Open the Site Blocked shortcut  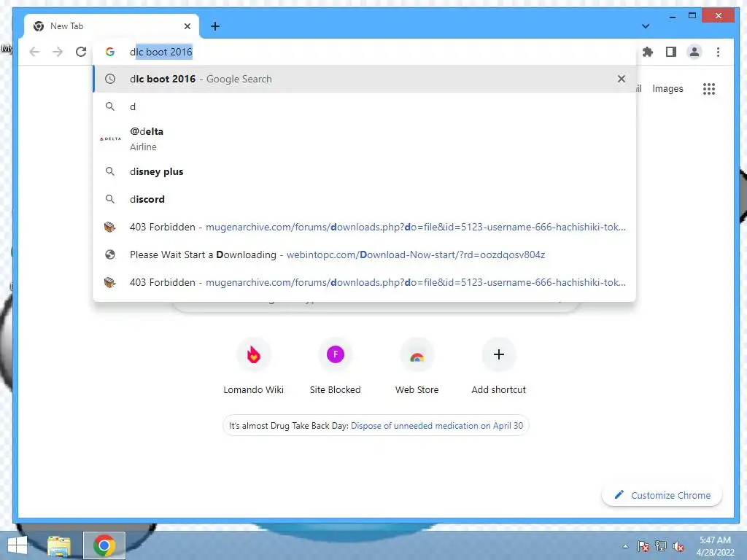[x=336, y=367]
